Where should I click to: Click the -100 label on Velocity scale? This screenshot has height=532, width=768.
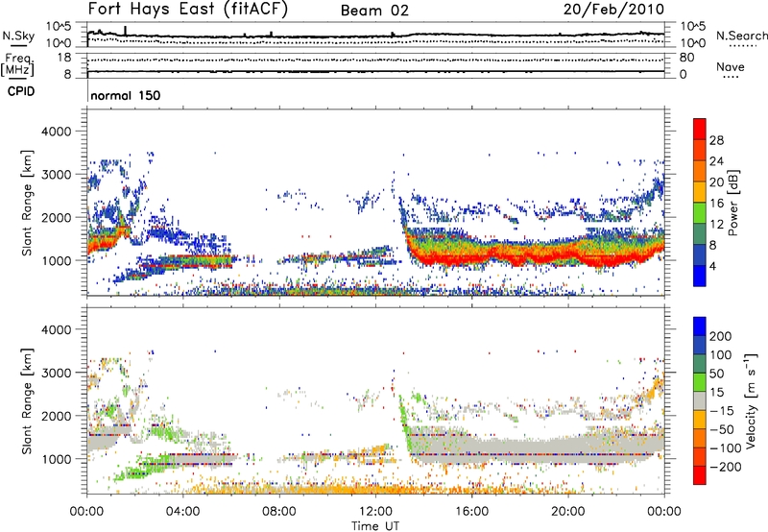point(726,447)
